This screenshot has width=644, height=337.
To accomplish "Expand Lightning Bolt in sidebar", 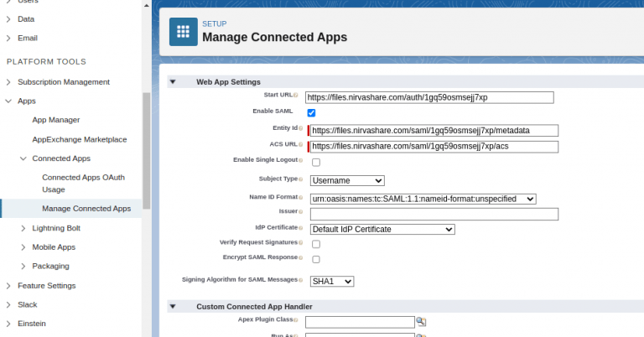I will tap(23, 228).
